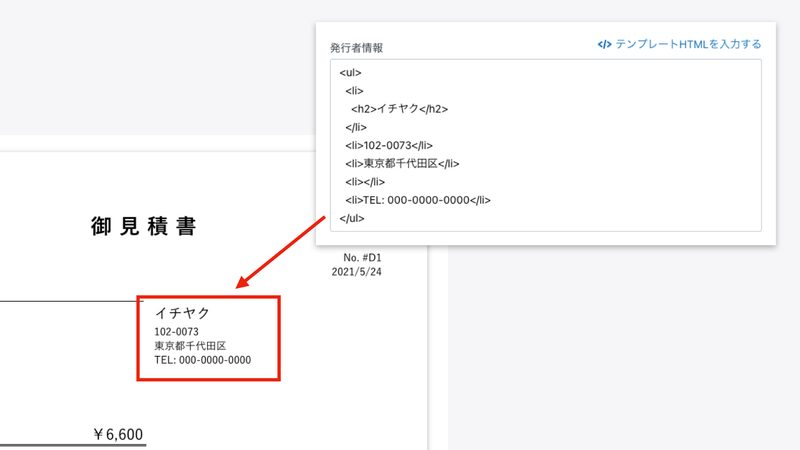This screenshot has height=450, width=800.
Task: Click the 発行者情報 field label
Action: (356, 48)
